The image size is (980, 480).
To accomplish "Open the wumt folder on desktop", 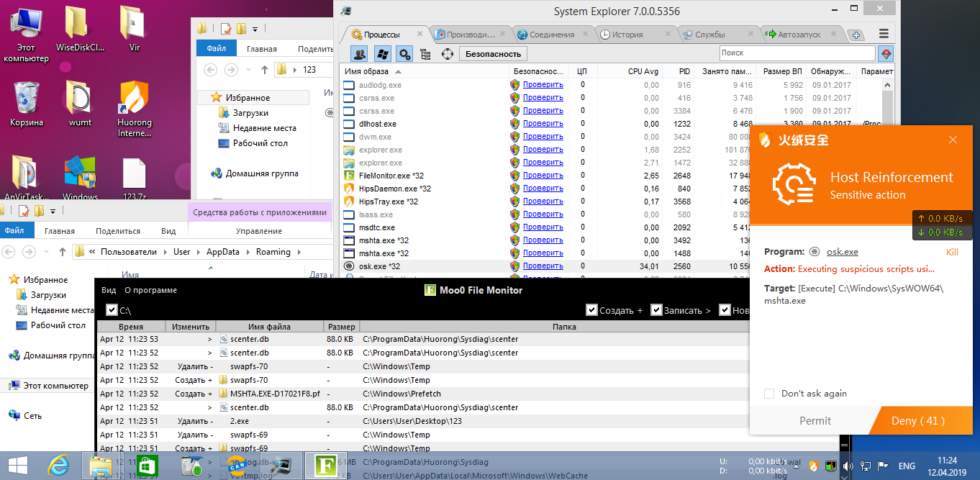I will pyautogui.click(x=80, y=103).
